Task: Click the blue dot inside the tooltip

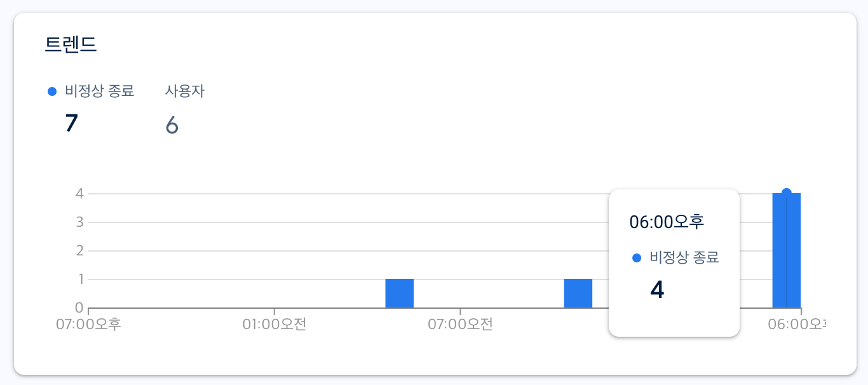Action: coord(637,258)
